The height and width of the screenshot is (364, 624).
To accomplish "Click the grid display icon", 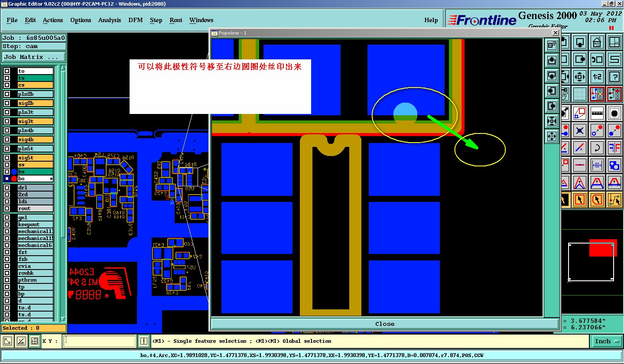I will pos(580,94).
